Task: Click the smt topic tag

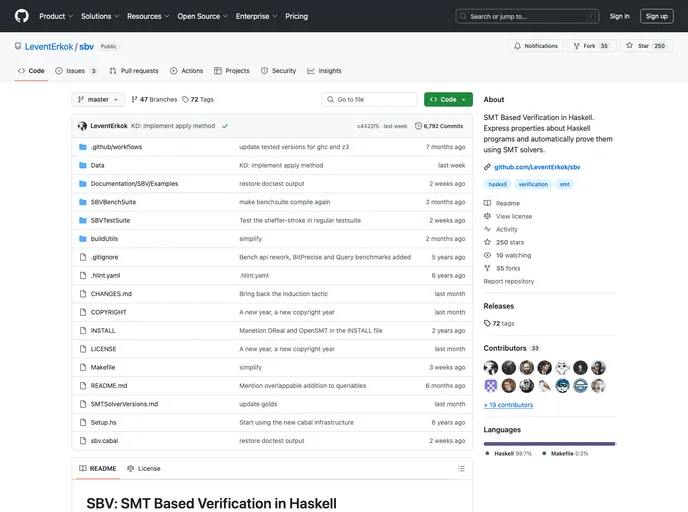Action: pos(565,184)
